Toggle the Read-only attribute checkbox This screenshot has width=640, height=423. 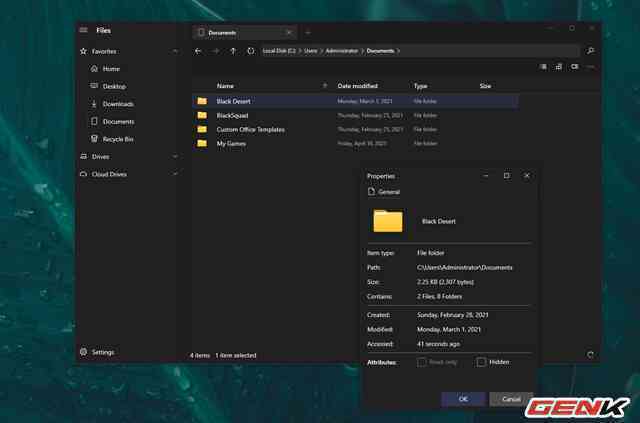tap(422, 362)
